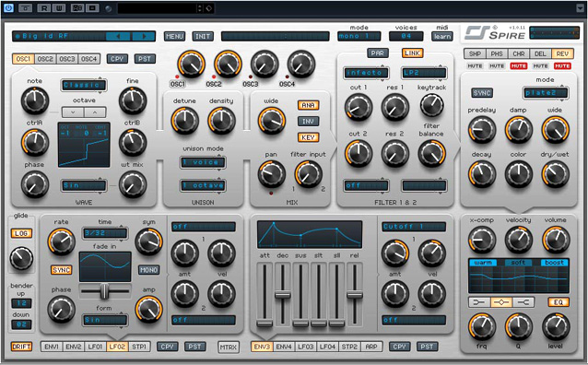Open the CHR effect tab
This screenshot has height=365, width=588.
coord(519,53)
